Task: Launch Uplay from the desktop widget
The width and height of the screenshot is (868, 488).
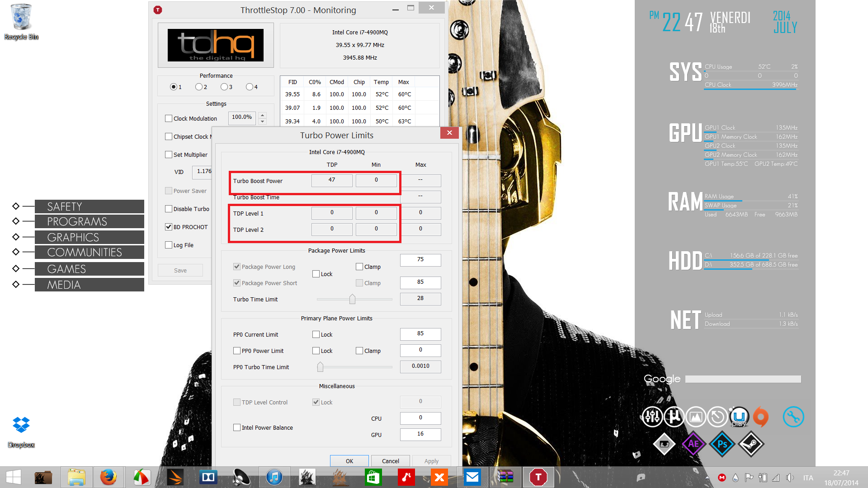Action: pyautogui.click(x=739, y=417)
